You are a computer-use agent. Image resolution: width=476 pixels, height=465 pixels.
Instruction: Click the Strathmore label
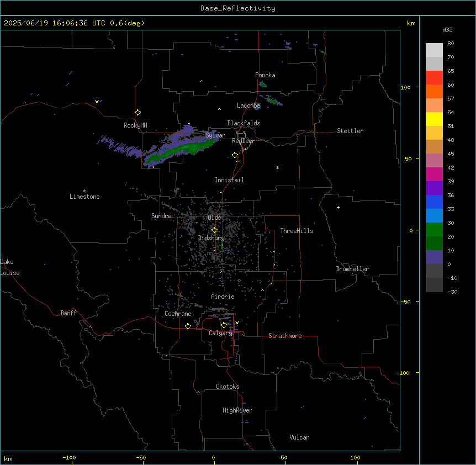[285, 336]
